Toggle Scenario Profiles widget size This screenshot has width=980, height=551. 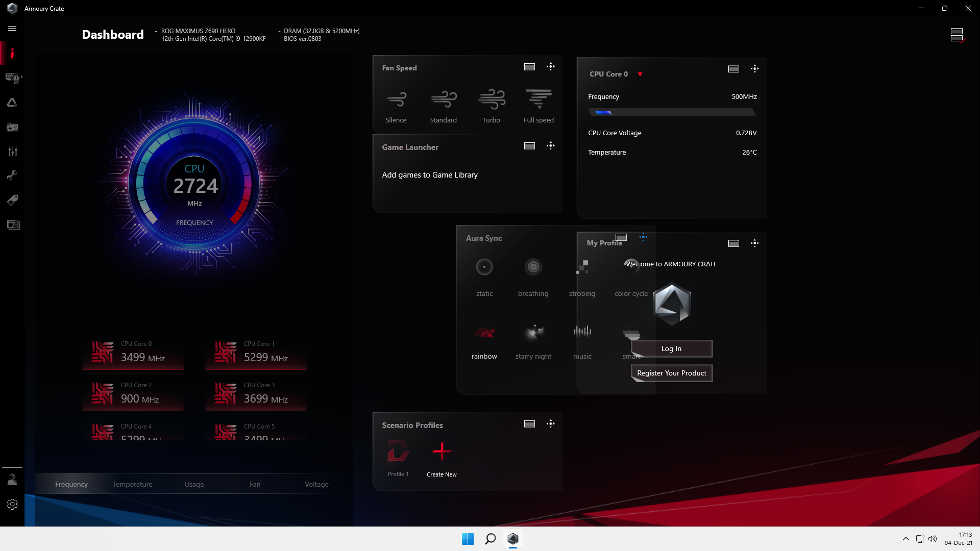[529, 424]
